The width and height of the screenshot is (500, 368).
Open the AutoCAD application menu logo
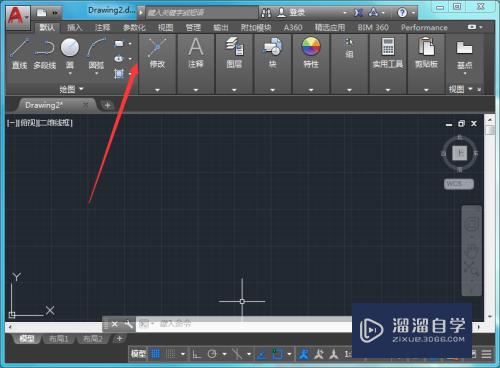click(x=17, y=16)
